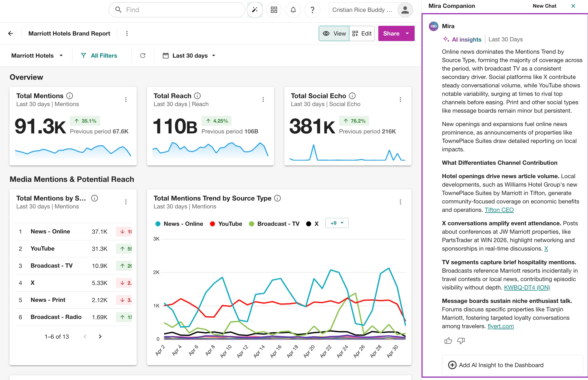Open the apps grid icon

(274, 10)
